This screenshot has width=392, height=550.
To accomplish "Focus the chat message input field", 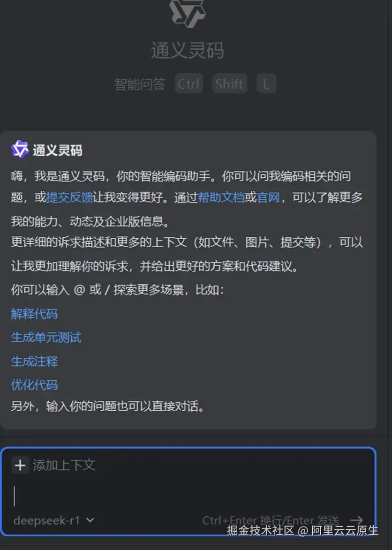I will (x=188, y=496).
